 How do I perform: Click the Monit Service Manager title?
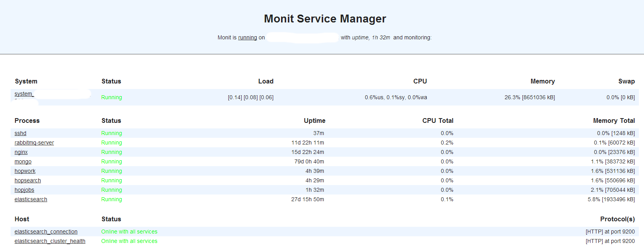[325, 19]
